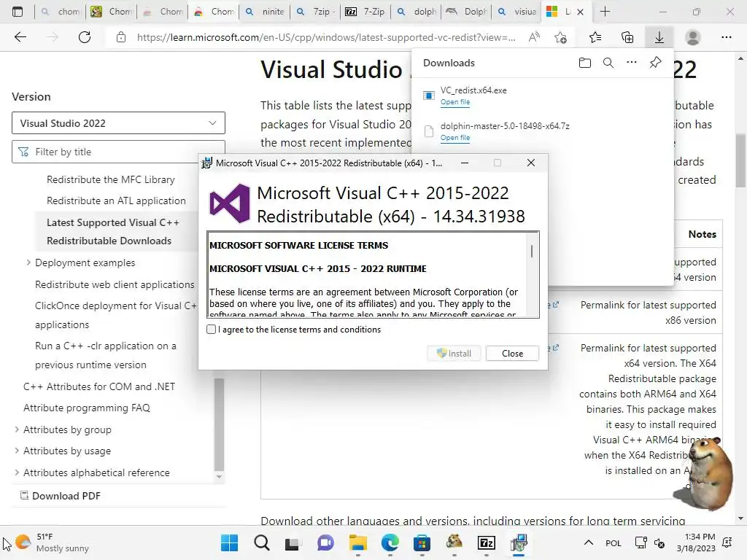Expand Attributes alphabetical reference node
Screen dimensions: 747x560
coord(17,472)
